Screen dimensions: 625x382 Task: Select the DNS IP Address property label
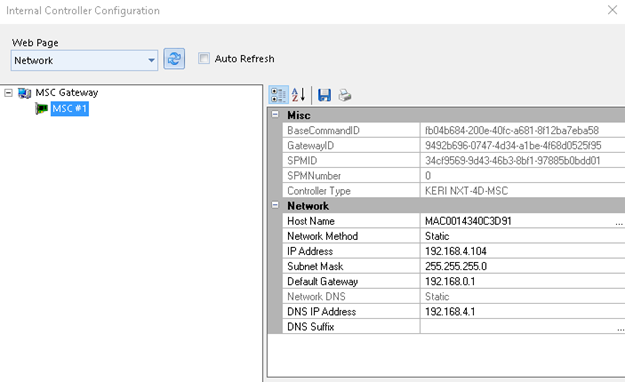321,312
